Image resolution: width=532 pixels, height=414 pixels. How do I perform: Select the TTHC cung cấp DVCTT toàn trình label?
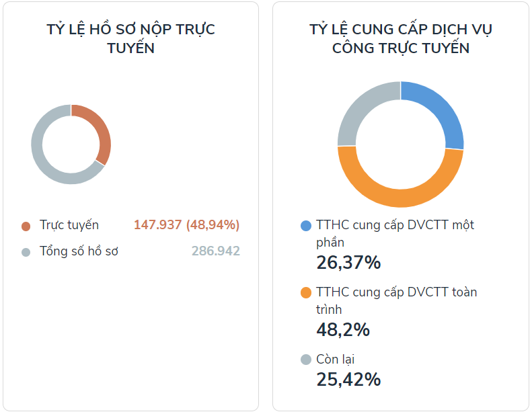pos(396,300)
